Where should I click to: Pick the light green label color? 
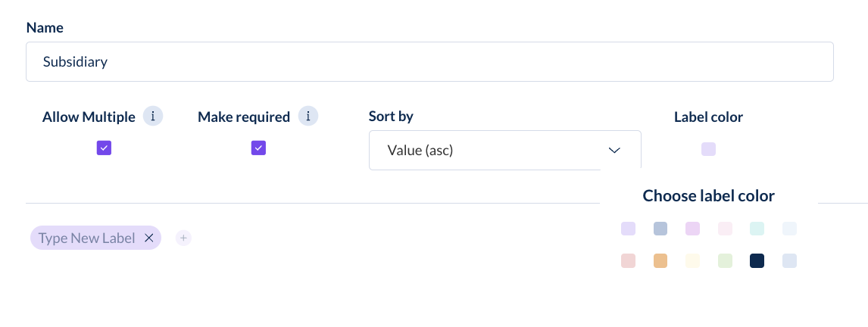tap(725, 260)
